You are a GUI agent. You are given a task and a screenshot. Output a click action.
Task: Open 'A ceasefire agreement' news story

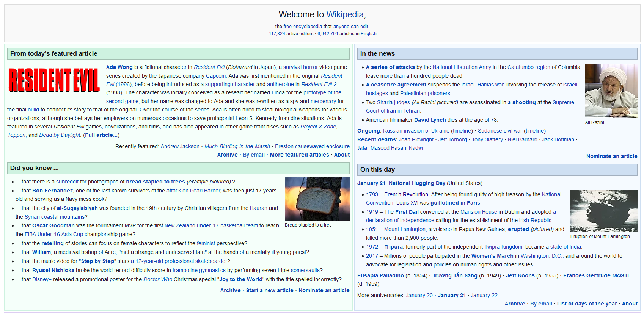pos(396,85)
